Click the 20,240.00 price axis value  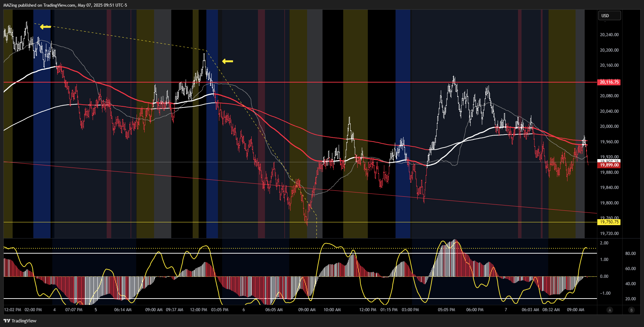click(x=609, y=35)
